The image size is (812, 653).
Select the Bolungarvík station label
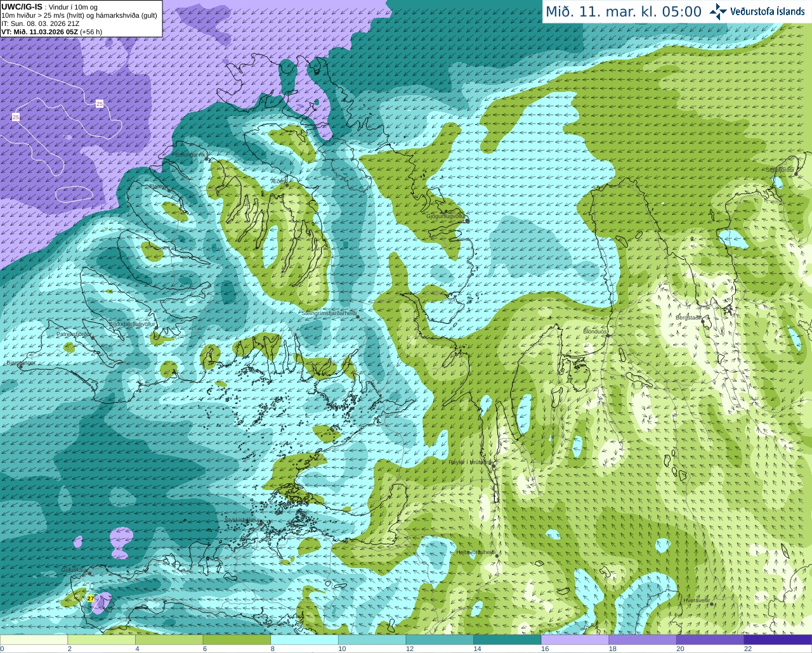point(190,155)
